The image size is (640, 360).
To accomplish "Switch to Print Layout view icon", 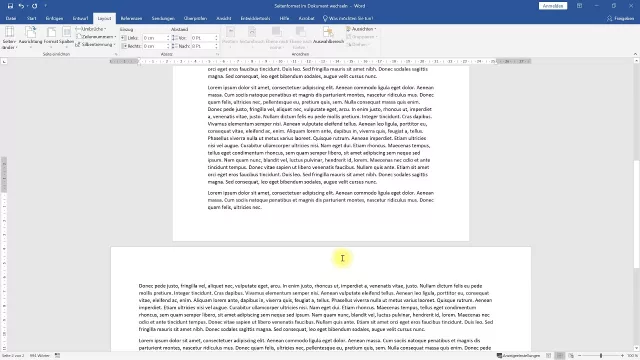I will [560, 356].
